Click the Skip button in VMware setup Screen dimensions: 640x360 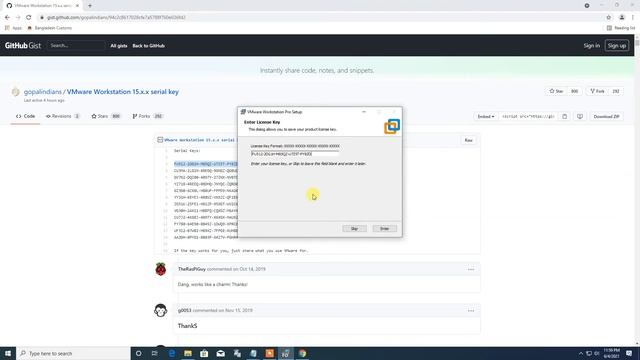[x=354, y=229]
